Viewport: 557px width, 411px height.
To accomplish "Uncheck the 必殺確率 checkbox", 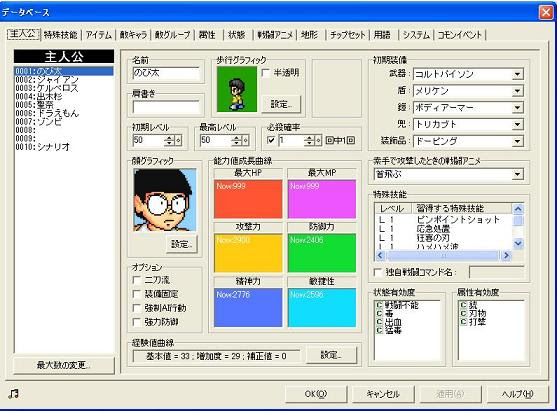I will tap(271, 140).
